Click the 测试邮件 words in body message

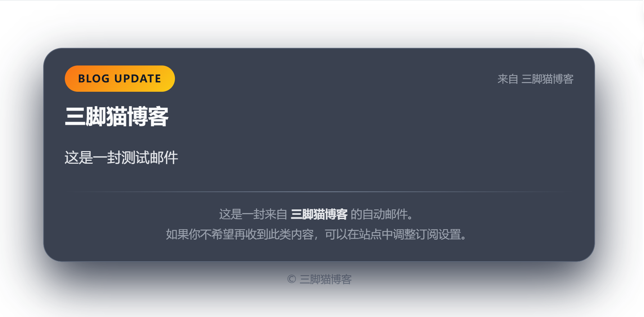tap(150, 158)
